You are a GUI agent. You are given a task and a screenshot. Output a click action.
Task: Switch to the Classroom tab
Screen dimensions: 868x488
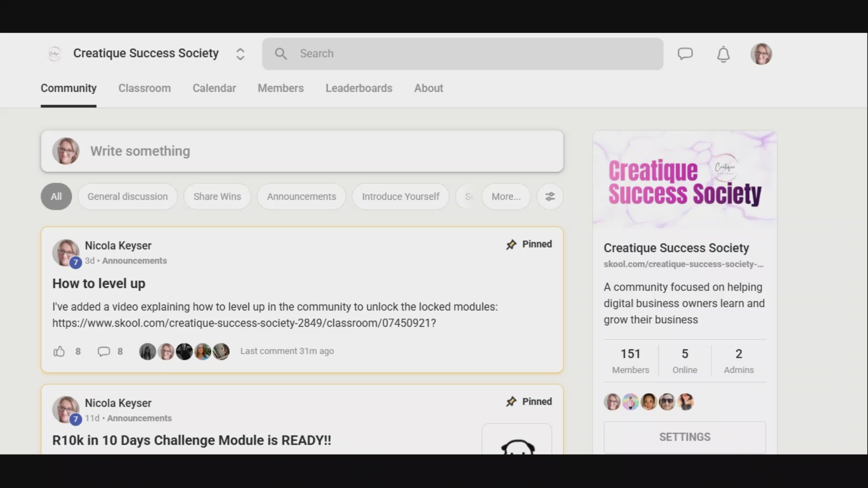pyautogui.click(x=145, y=88)
